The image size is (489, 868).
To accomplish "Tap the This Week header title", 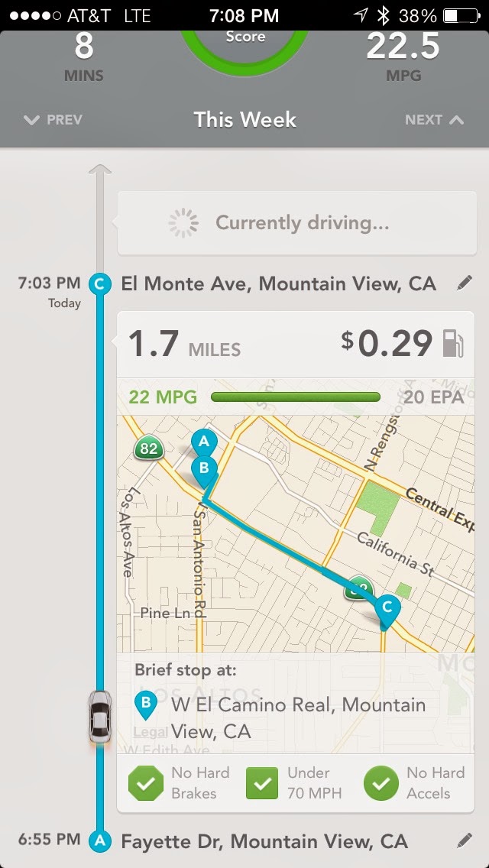I will click(x=244, y=119).
